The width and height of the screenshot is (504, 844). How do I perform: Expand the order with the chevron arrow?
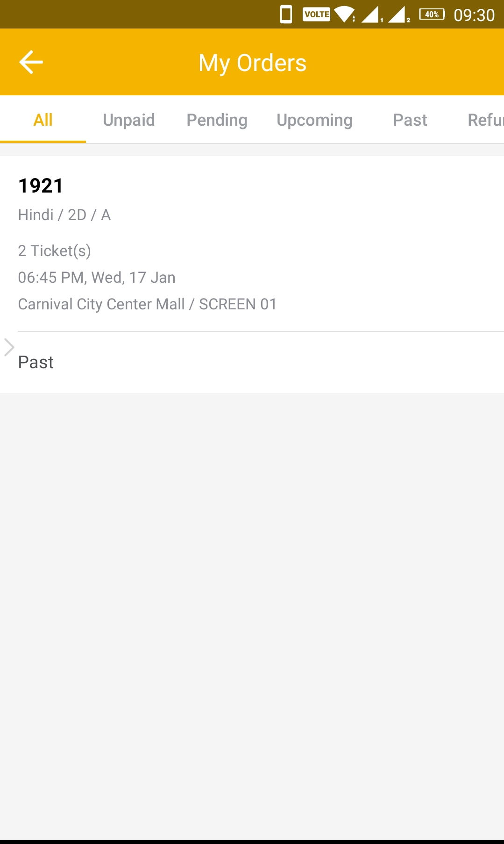(x=9, y=347)
